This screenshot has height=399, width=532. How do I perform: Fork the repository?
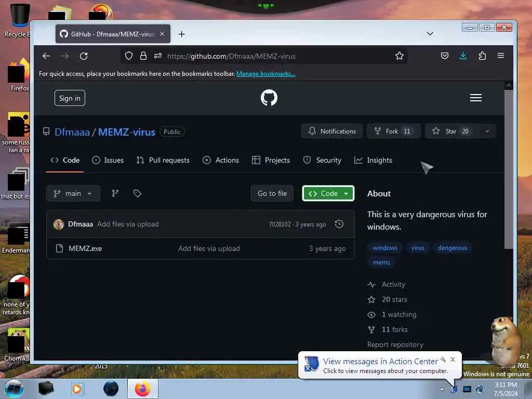pos(394,131)
